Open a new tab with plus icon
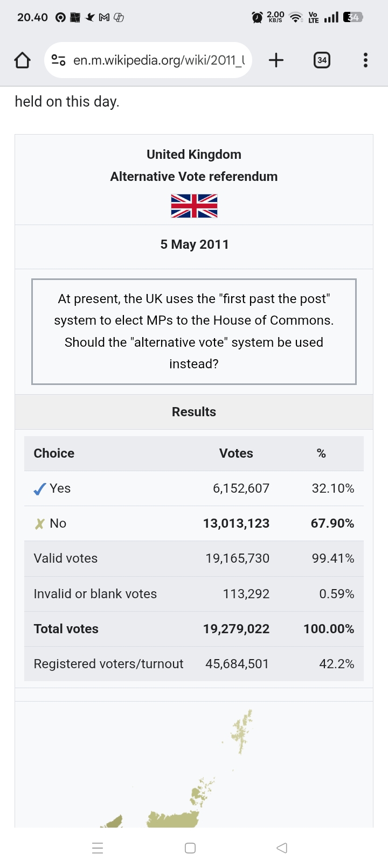Screen dimensions: 388x868 (x=276, y=60)
